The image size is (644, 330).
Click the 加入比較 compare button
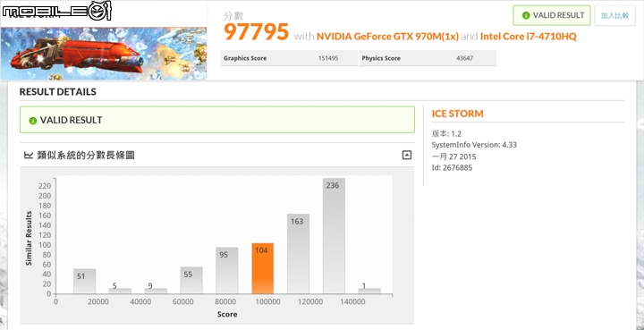coord(614,15)
